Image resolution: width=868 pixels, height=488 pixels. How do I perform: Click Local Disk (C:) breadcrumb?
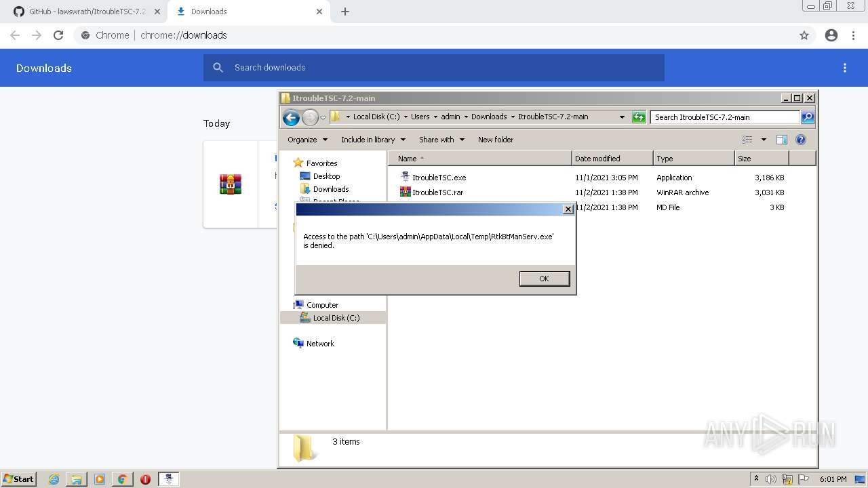click(x=376, y=117)
